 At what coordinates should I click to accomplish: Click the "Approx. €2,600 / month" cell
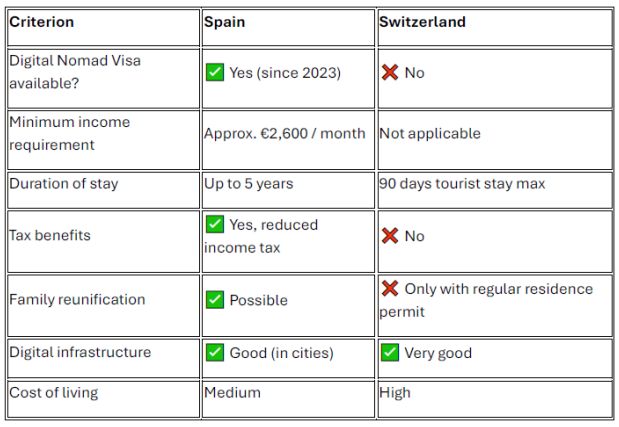pos(285,133)
